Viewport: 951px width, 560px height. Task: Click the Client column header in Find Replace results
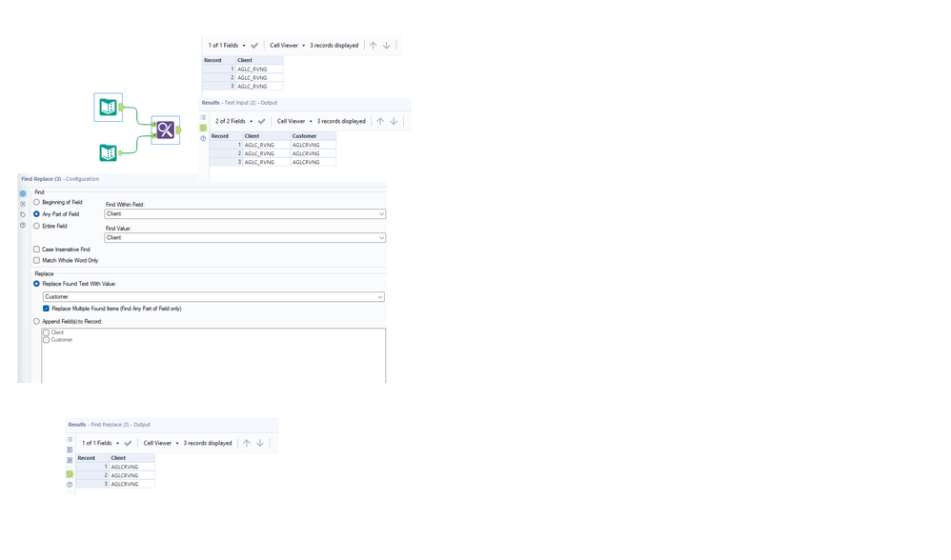[132, 458]
